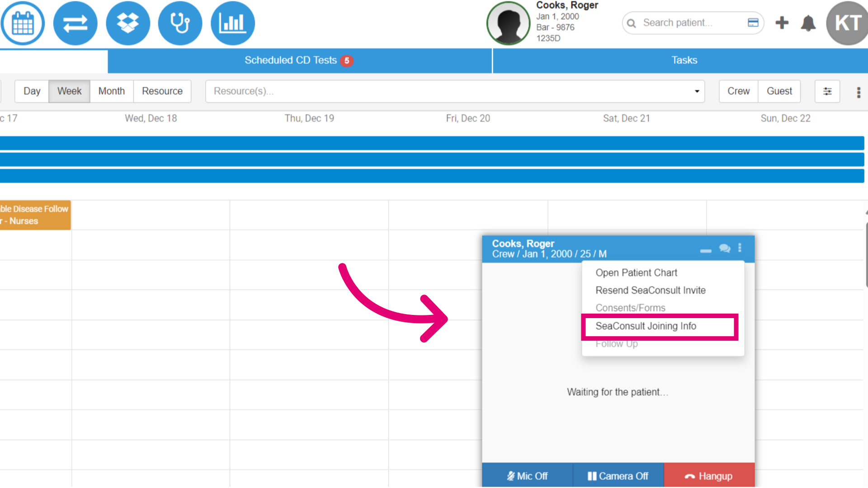Image resolution: width=868 pixels, height=488 pixels.
Task: Click the badge 5 on Scheduled CD Tests
Action: [347, 61]
